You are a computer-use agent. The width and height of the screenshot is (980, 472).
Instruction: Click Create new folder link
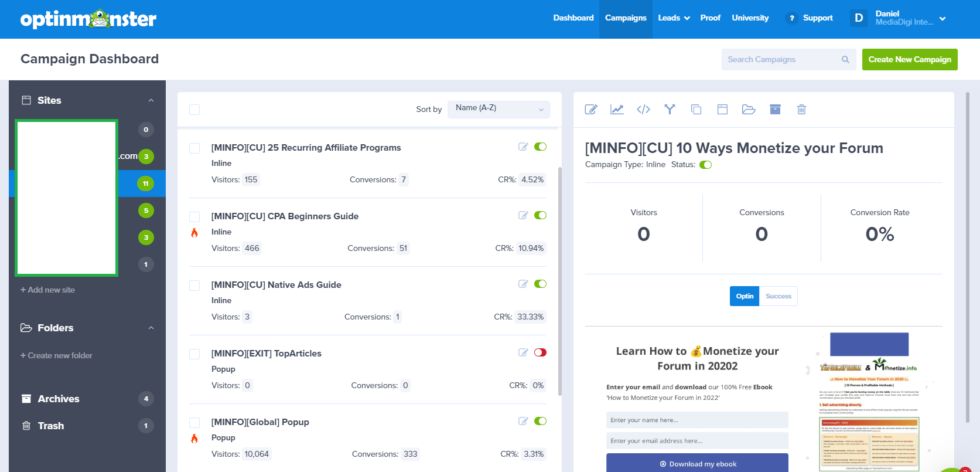(x=56, y=355)
